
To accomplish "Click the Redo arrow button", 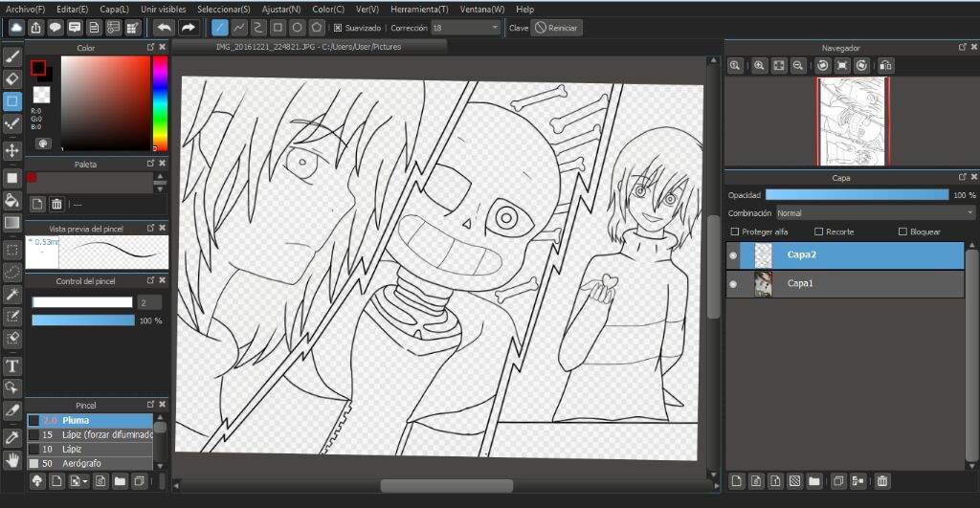I will [x=189, y=28].
